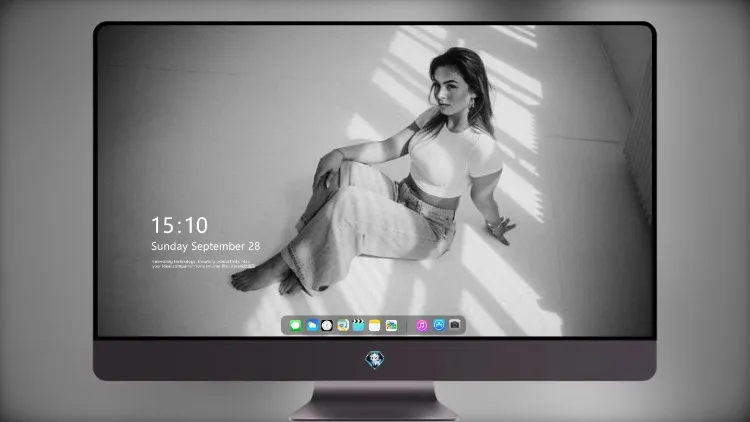Image resolution: width=750 pixels, height=422 pixels.
Task: Open the Clock app in the dock
Action: (327, 325)
